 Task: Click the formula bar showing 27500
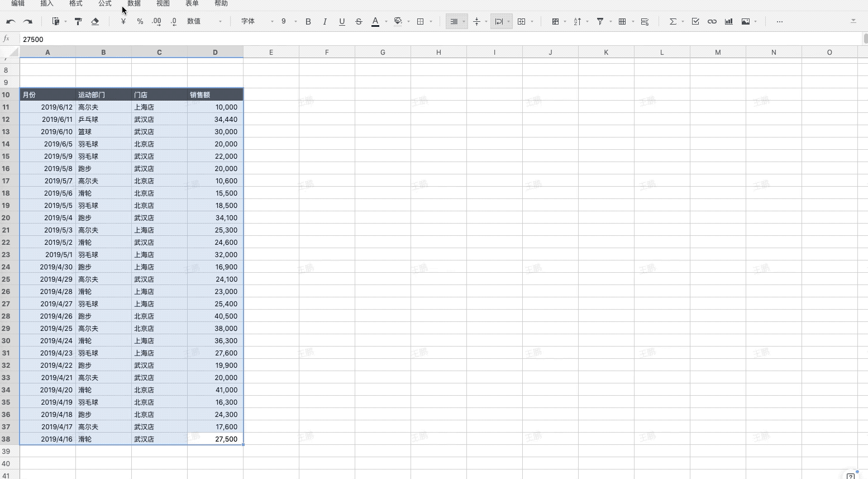441,39
